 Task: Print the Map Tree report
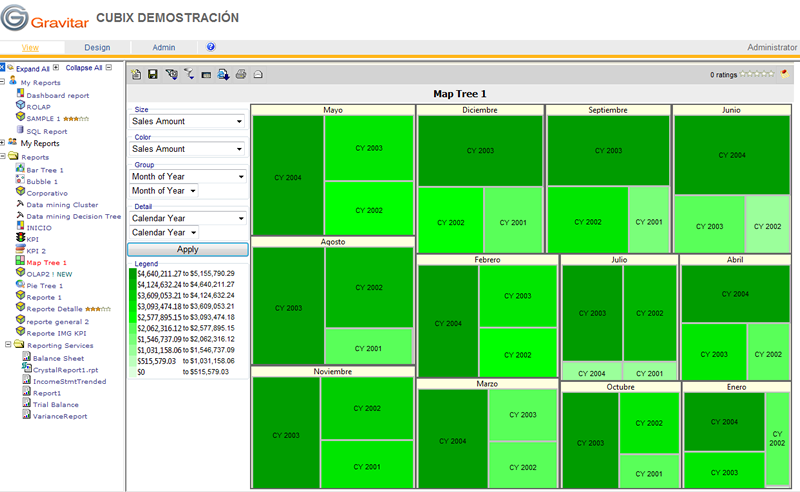pos(241,75)
